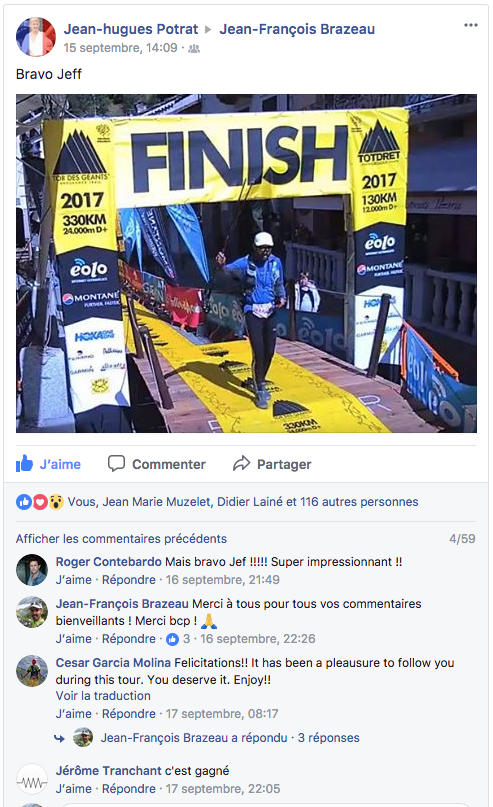Screen dimensions: 493x807
Task: Click the friends audience icon beside the date
Action: point(194,49)
